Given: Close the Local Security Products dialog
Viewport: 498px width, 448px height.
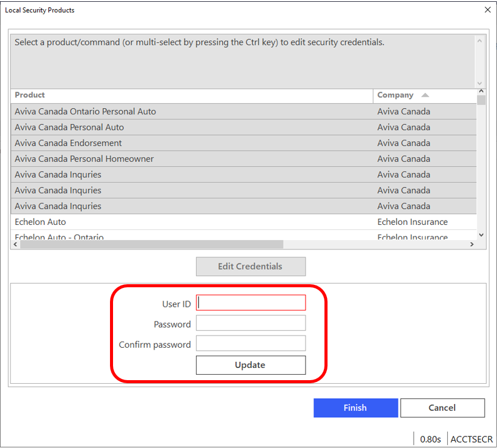Looking at the screenshot, I should (x=488, y=10).
